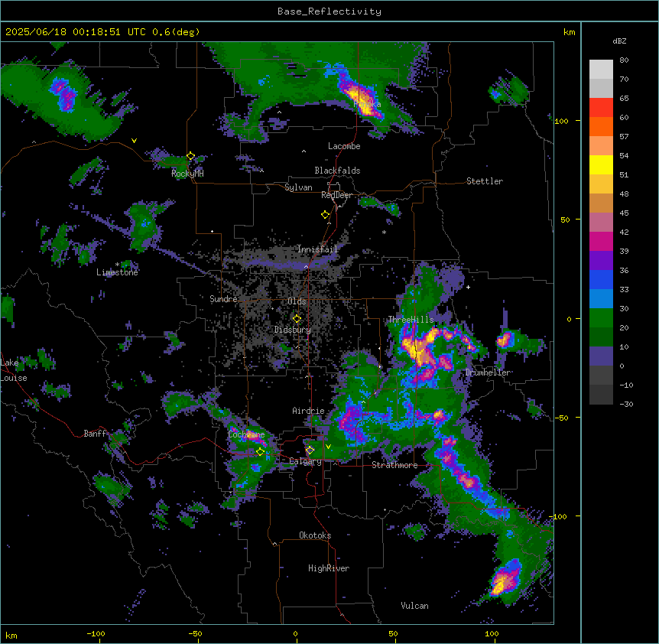
Task: Click the Stettler label
Action: [x=485, y=181]
